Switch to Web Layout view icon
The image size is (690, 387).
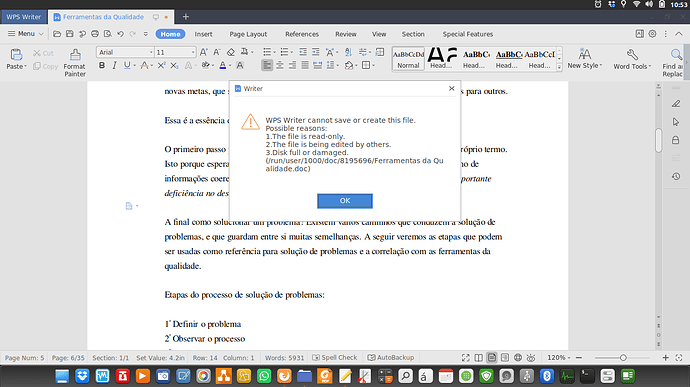pyautogui.click(x=518, y=358)
